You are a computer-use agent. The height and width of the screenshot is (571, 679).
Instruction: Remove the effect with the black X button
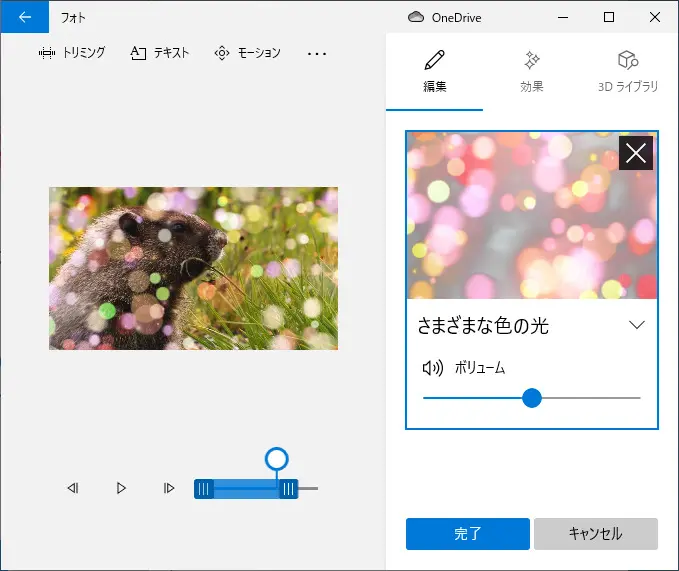point(636,153)
